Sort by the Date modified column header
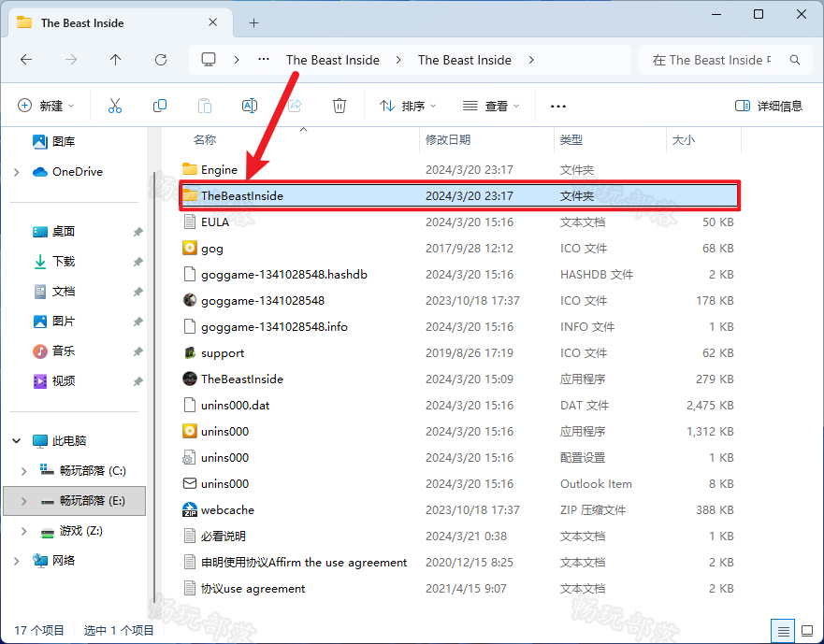 pyautogui.click(x=448, y=139)
